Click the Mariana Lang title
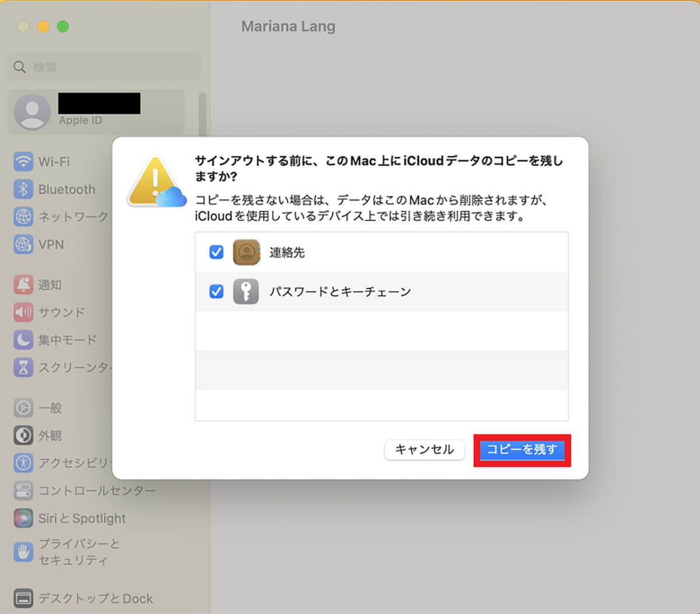The width and height of the screenshot is (700, 614). pos(288,26)
